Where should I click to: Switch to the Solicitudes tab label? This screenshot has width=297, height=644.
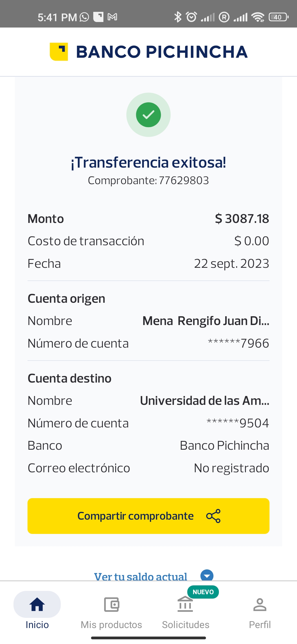tap(186, 625)
